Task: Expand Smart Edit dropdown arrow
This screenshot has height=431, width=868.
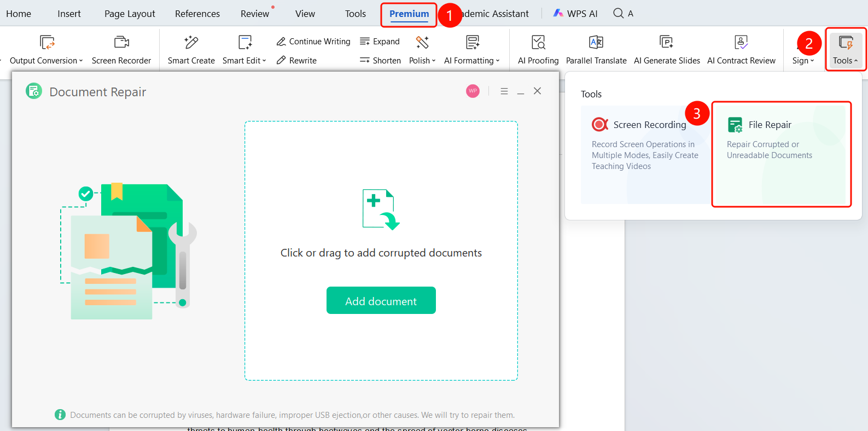Action: pos(264,61)
